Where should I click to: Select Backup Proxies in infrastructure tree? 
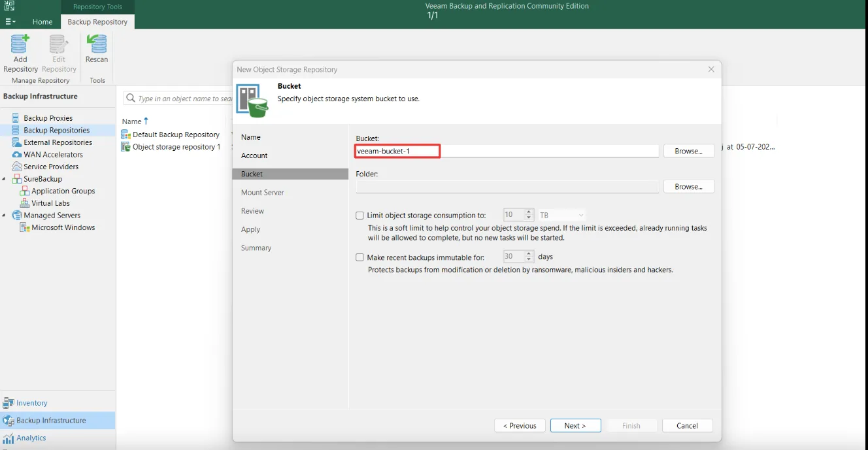(x=48, y=118)
